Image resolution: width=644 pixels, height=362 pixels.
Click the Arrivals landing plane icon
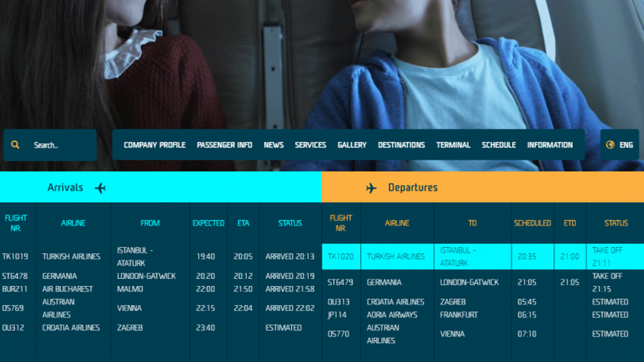[x=100, y=188]
